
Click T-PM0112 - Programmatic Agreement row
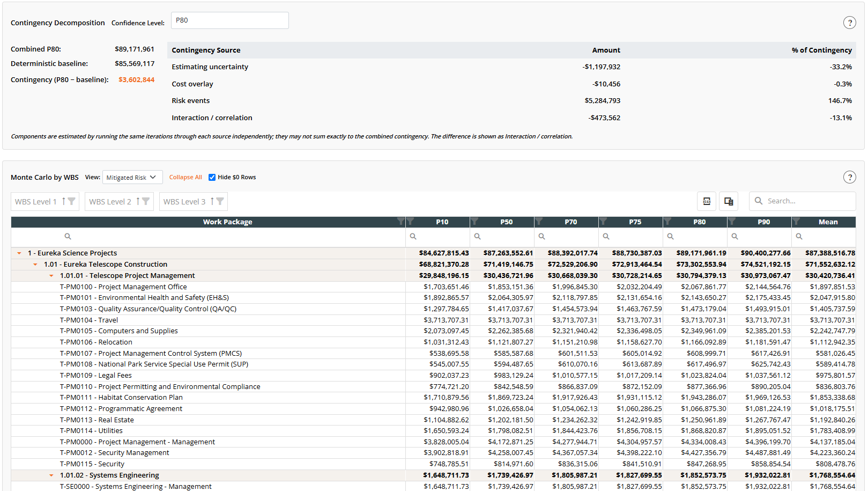point(433,409)
